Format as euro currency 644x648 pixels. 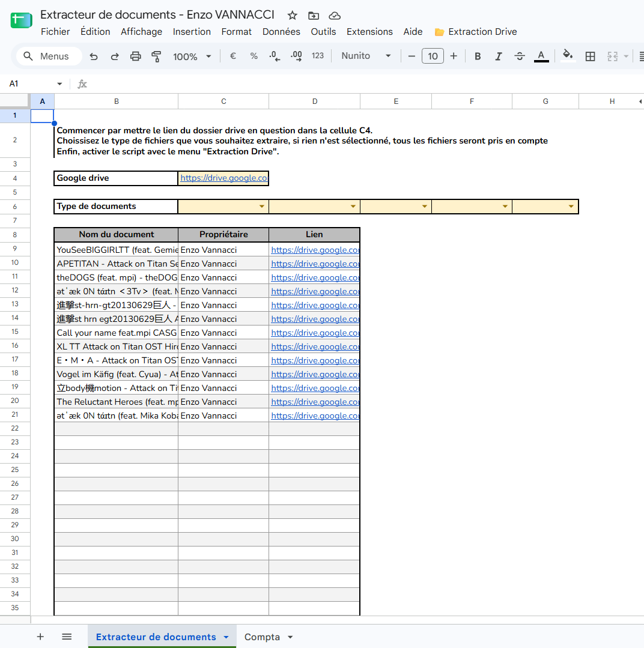click(x=232, y=56)
